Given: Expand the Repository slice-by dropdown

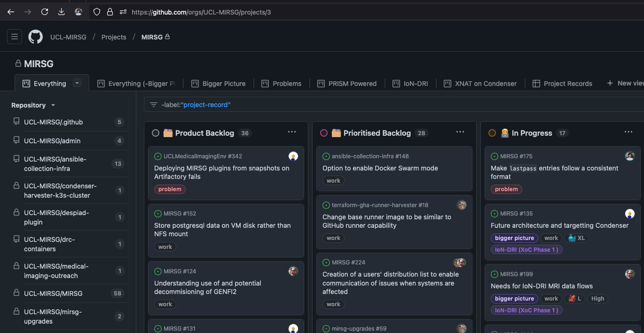Looking at the screenshot, I should tap(53, 105).
